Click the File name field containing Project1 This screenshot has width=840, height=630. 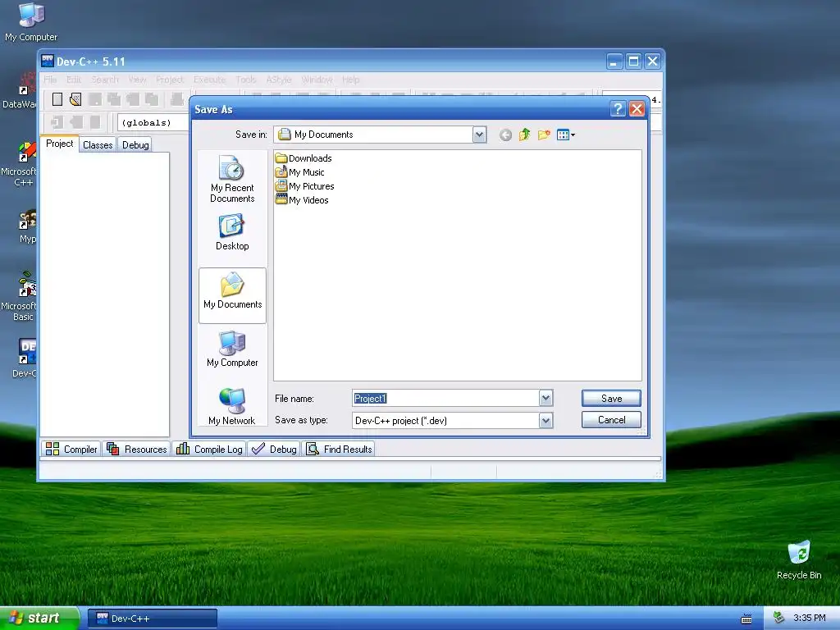tap(445, 398)
